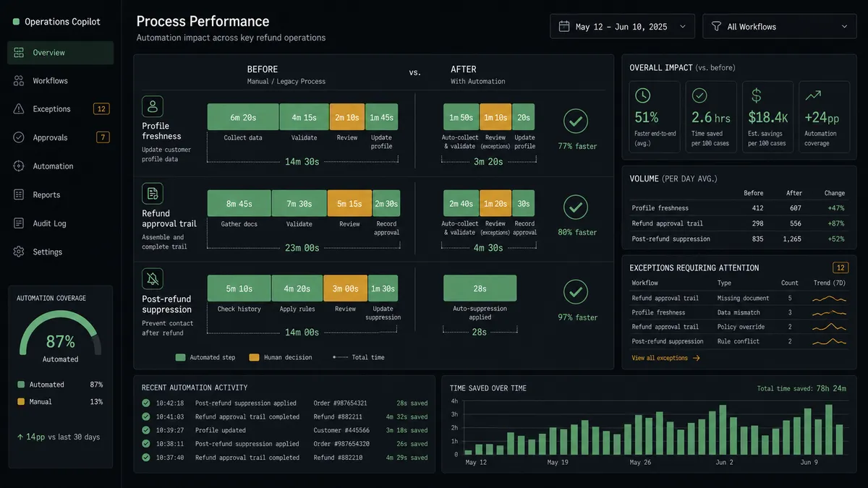Click the Missing document trend sparkline
Screen dimensions: 868x488
(829, 298)
